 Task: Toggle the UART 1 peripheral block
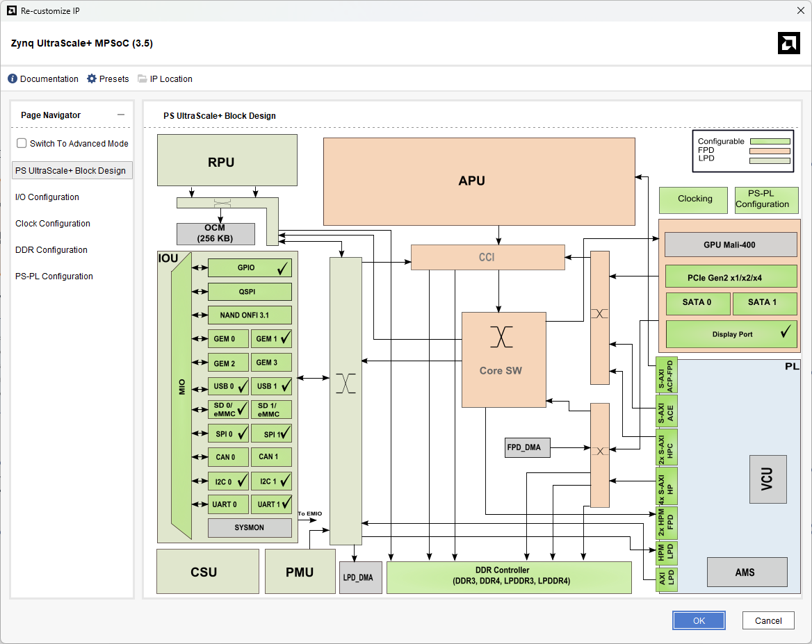271,504
